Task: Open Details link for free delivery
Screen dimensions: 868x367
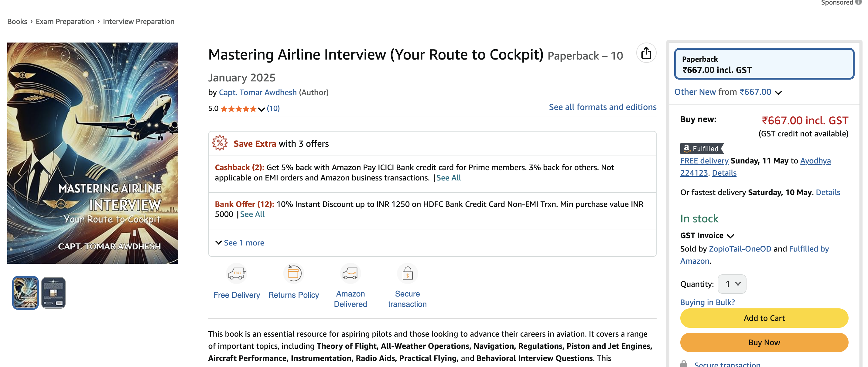Action: 724,173
